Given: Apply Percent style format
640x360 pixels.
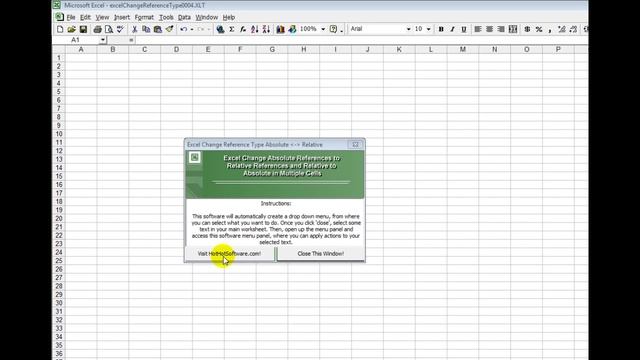Looking at the screenshot, I should pos(539,29).
